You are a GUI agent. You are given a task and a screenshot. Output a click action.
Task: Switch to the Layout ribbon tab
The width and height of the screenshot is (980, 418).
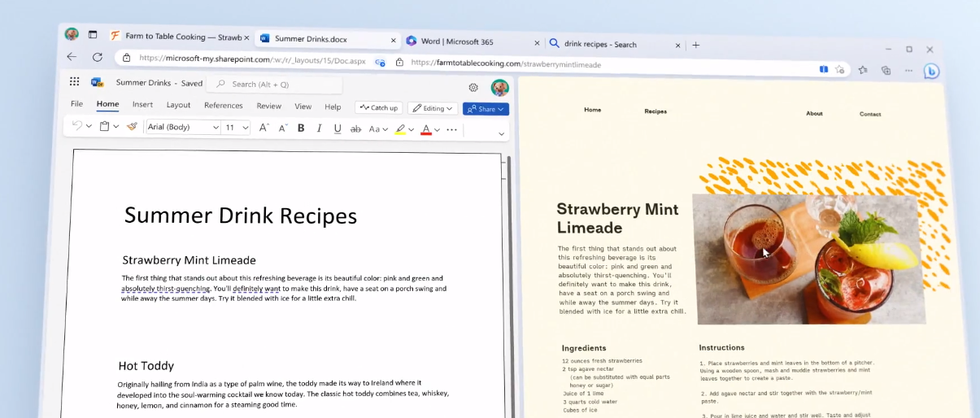pos(178,105)
